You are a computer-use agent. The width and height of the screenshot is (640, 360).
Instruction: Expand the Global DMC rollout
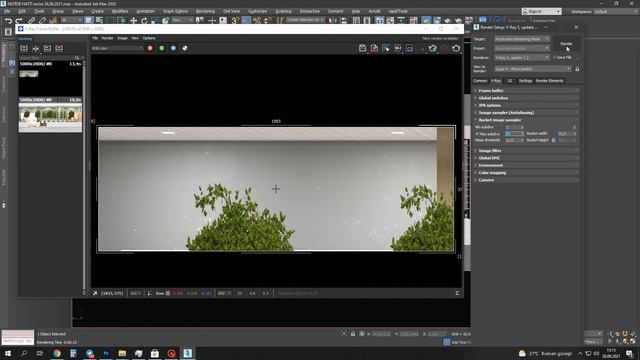point(526,158)
